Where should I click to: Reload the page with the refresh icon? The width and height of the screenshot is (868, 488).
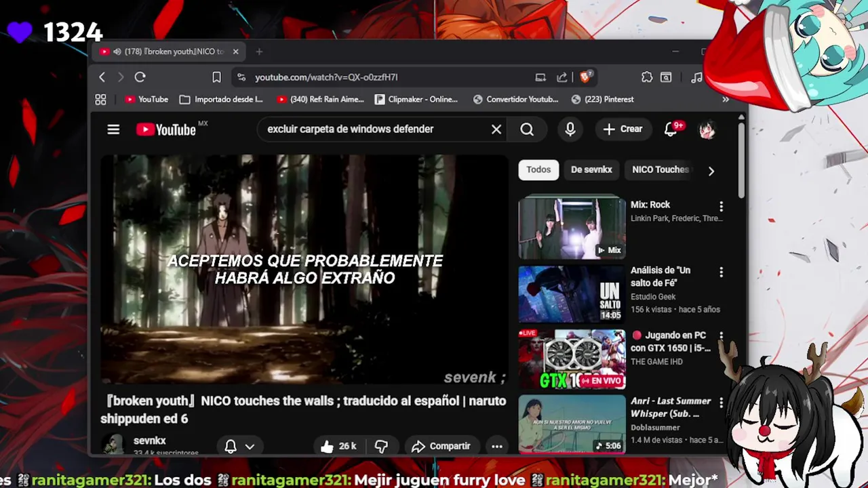pos(140,77)
